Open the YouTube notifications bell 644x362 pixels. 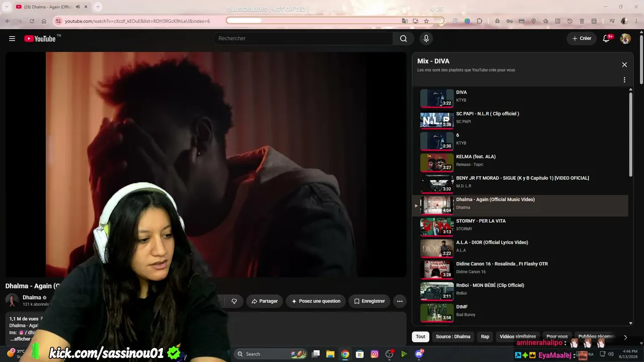[607, 39]
